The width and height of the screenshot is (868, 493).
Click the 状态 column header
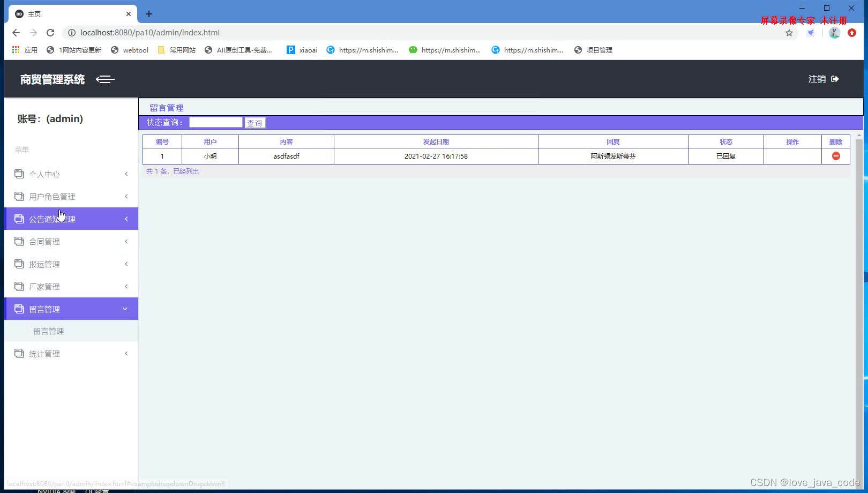726,141
